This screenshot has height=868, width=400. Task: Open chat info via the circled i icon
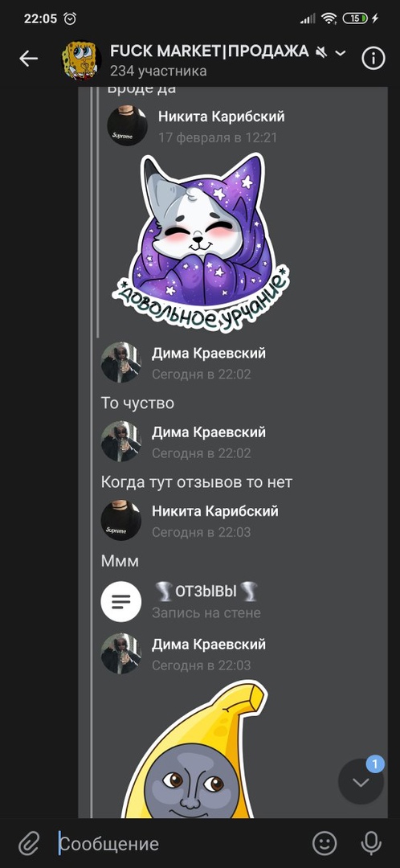click(x=373, y=58)
